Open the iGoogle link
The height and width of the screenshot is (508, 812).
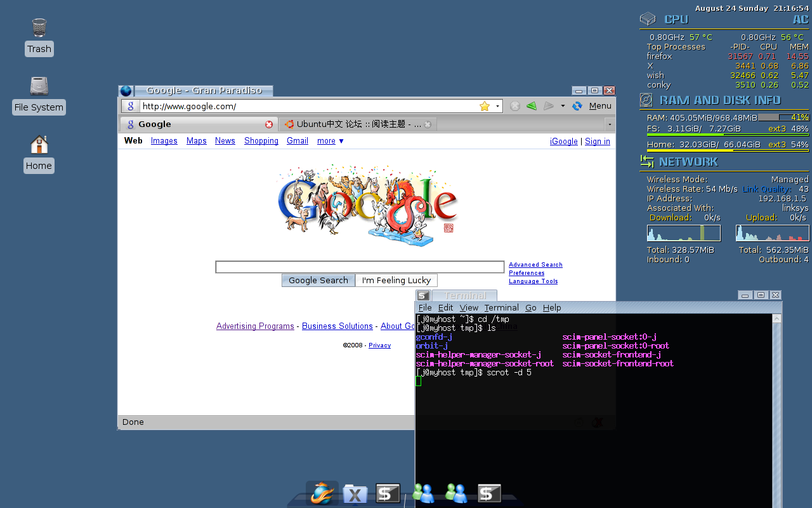point(564,142)
